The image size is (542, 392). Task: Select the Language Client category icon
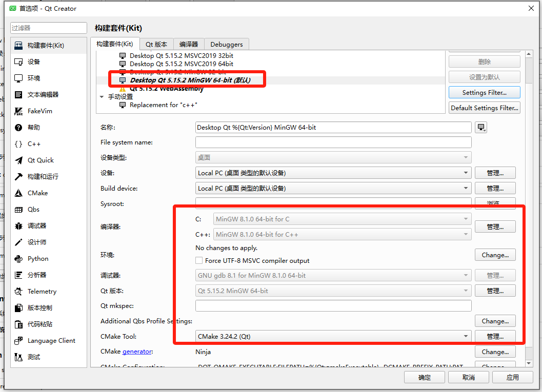point(18,341)
